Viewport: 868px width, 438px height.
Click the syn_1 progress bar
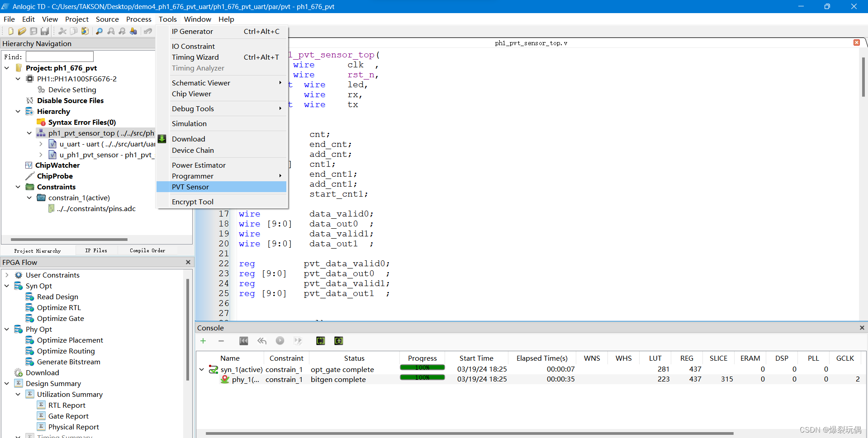[x=422, y=367]
